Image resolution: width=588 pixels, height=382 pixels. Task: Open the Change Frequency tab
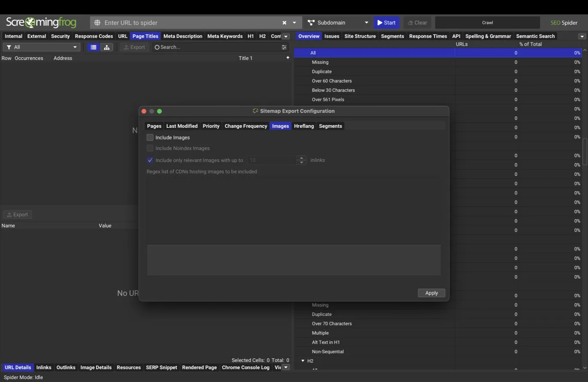click(246, 126)
